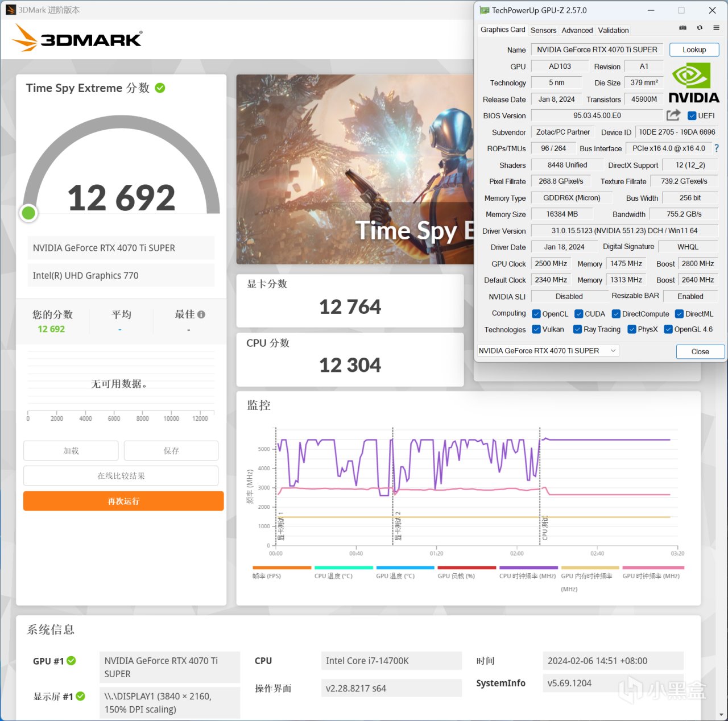Click the CPU 温度 legend color swatch
This screenshot has height=721, width=728.
344,567
